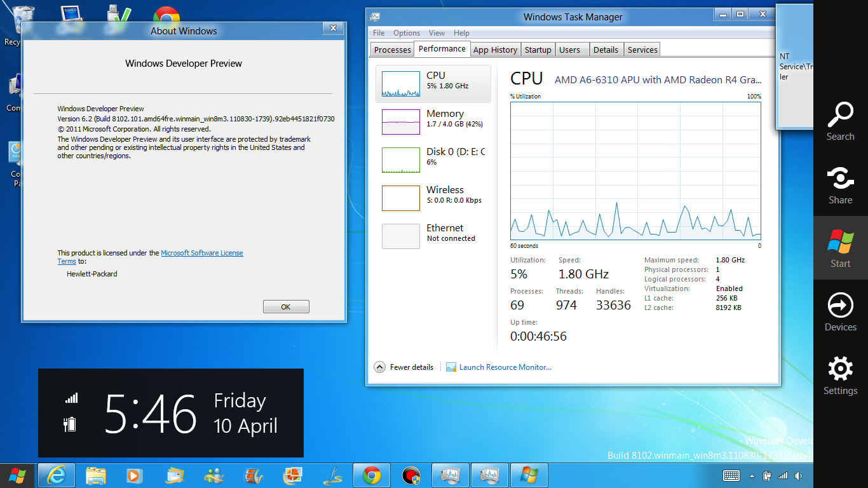Screen dimensions: 868x488
Task: Select the Ethernet entry in the performance list
Action: [433, 236]
